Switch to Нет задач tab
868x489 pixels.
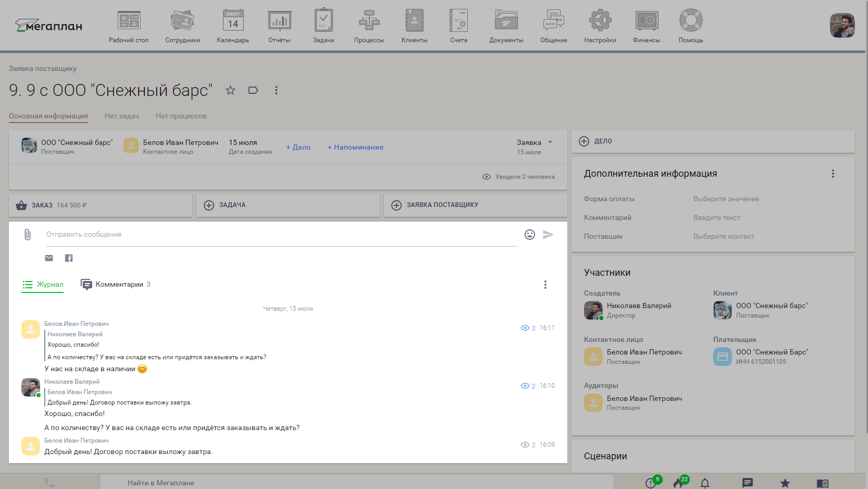coord(122,116)
